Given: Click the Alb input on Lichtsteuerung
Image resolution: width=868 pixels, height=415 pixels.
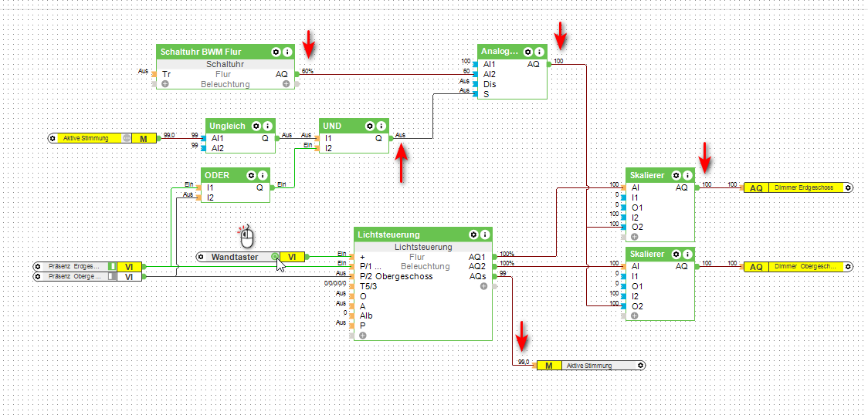Looking at the screenshot, I should [366, 316].
